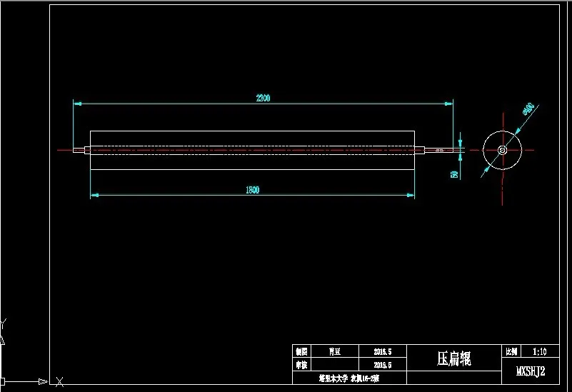Screen dimensions: 572x392
Task: Click the 塔里木大学 school text line
Action: point(349,378)
